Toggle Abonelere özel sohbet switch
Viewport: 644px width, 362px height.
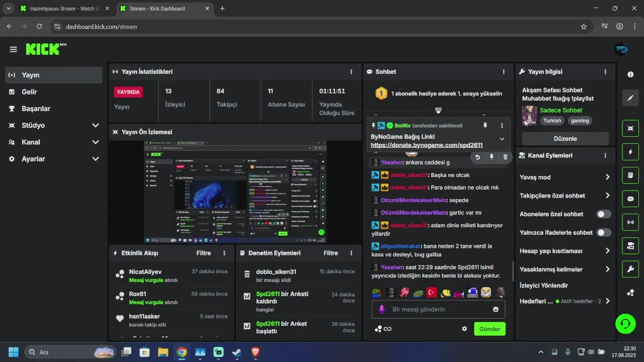click(604, 214)
